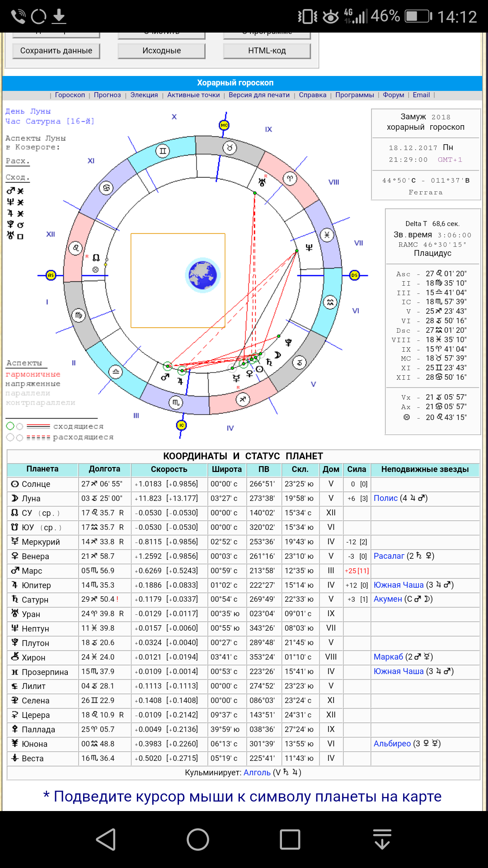Viewport: 488px width, 868px height.
Task: Open the 'Прогноз' menu link
Action: point(108,95)
